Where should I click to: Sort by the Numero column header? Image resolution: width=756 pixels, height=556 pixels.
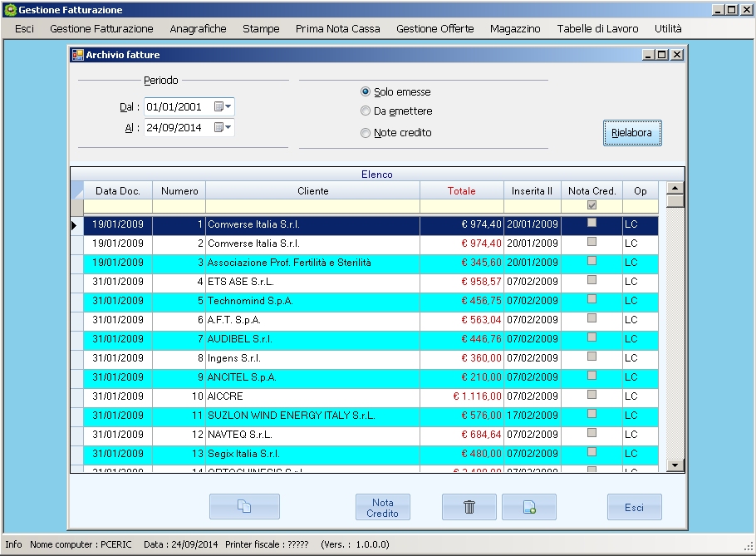click(x=179, y=191)
